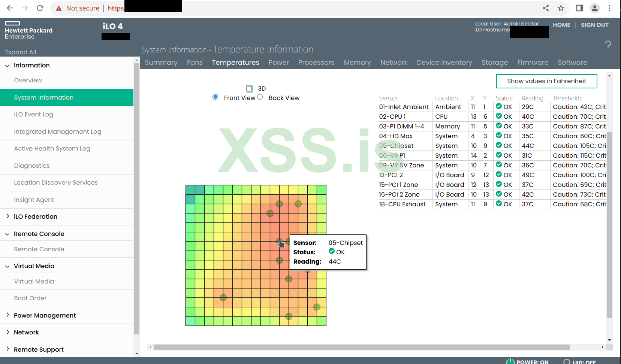Click Show values in Fahrenheit button
Image resolution: width=621 pixels, height=364 pixels.
pos(546,81)
